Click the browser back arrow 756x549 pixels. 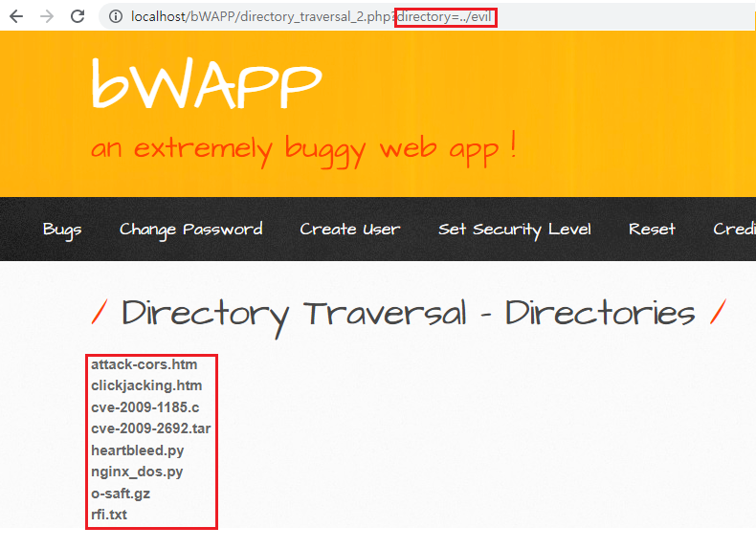pos(16,16)
